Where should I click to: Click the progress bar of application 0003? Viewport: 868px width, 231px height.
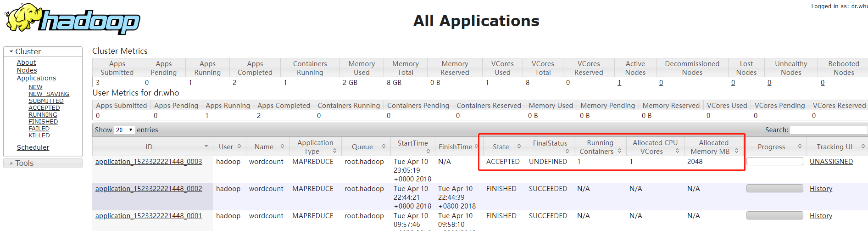click(x=774, y=161)
